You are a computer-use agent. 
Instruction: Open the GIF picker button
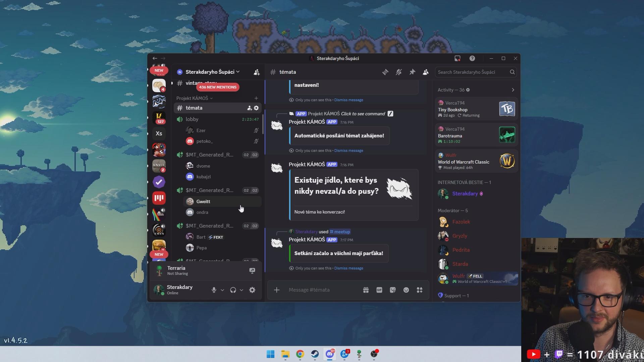tap(379, 290)
